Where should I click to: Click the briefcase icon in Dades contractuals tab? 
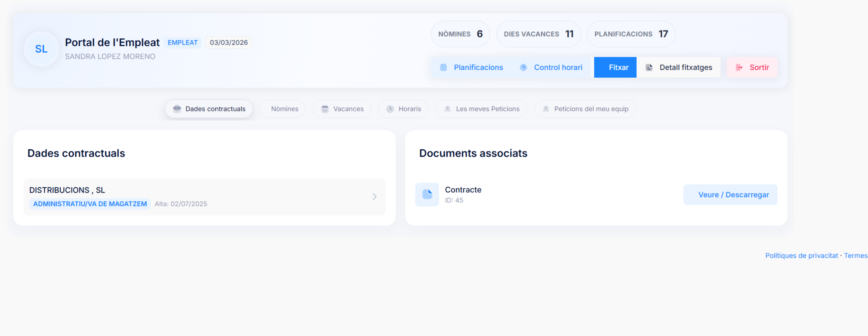(x=177, y=109)
